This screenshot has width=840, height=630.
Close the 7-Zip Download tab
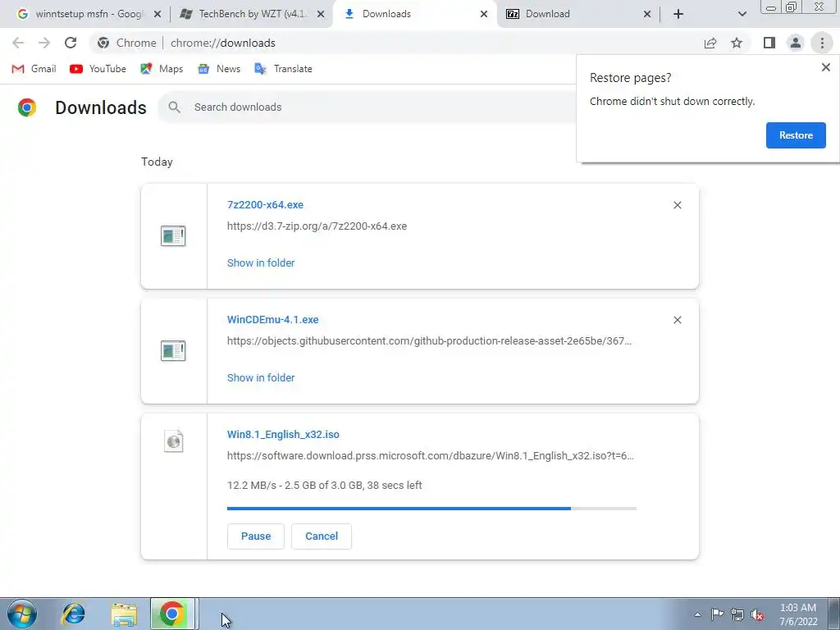tap(647, 14)
